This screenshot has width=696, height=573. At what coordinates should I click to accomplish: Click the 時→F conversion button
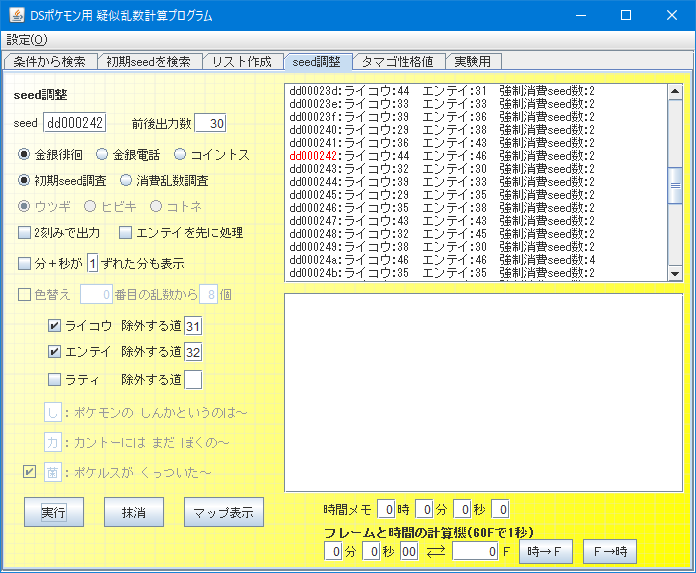coord(546,552)
